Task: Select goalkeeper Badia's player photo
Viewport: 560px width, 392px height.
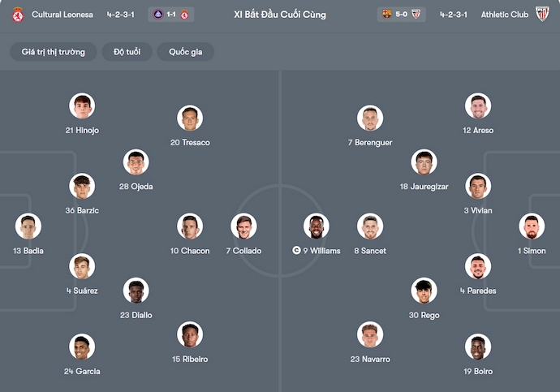Action: (x=28, y=226)
